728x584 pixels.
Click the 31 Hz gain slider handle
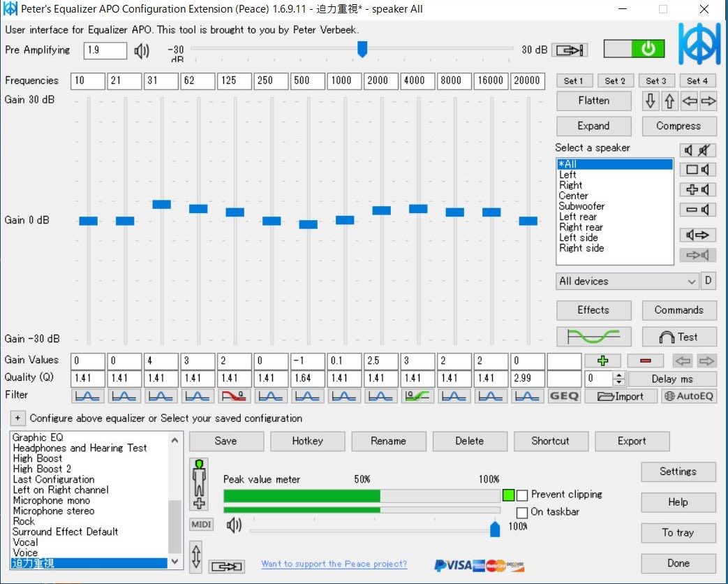(161, 204)
